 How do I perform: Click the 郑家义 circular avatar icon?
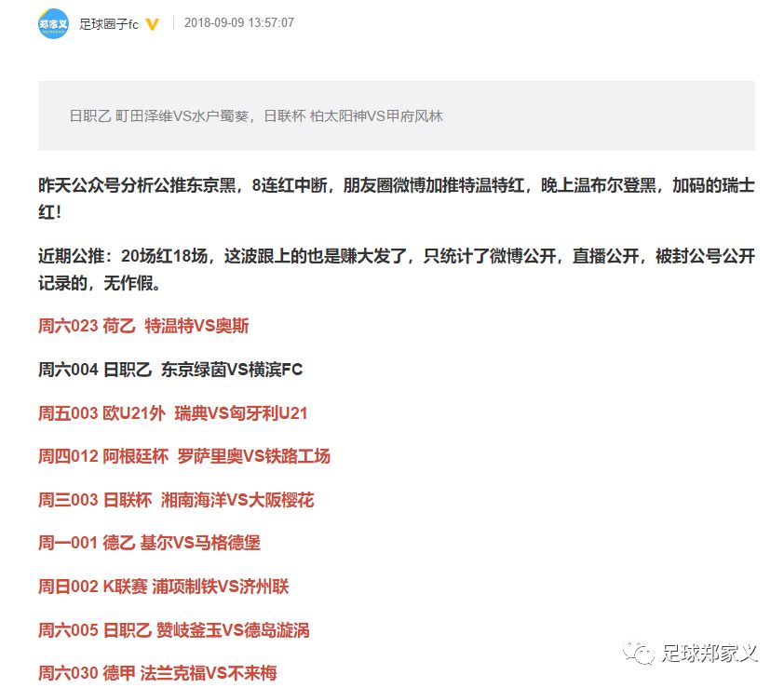[x=51, y=23]
